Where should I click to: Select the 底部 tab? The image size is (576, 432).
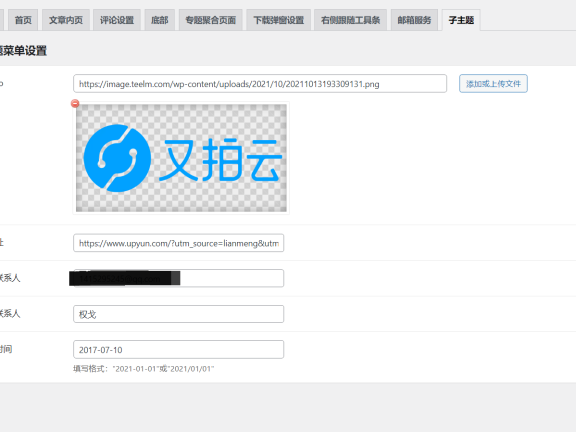click(x=159, y=20)
